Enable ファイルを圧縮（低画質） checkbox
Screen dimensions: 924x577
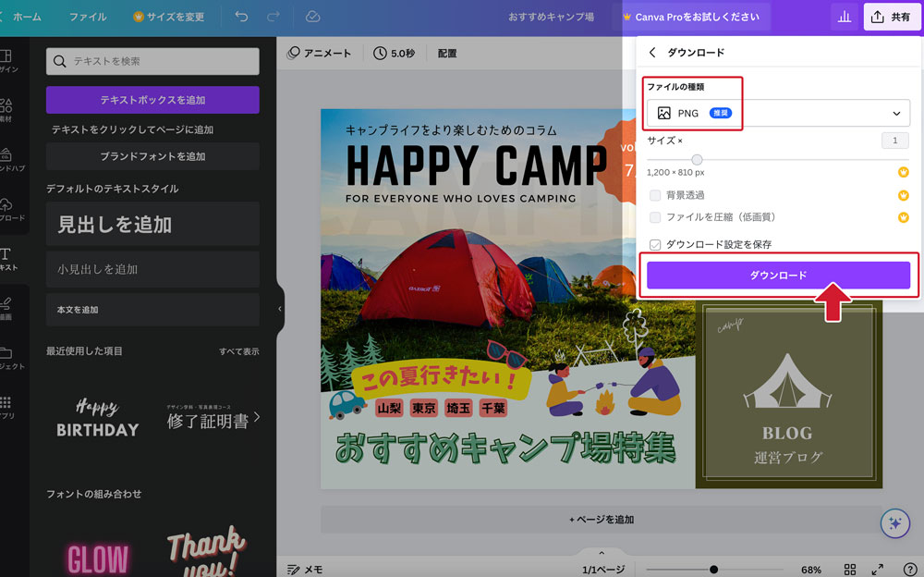[655, 217]
